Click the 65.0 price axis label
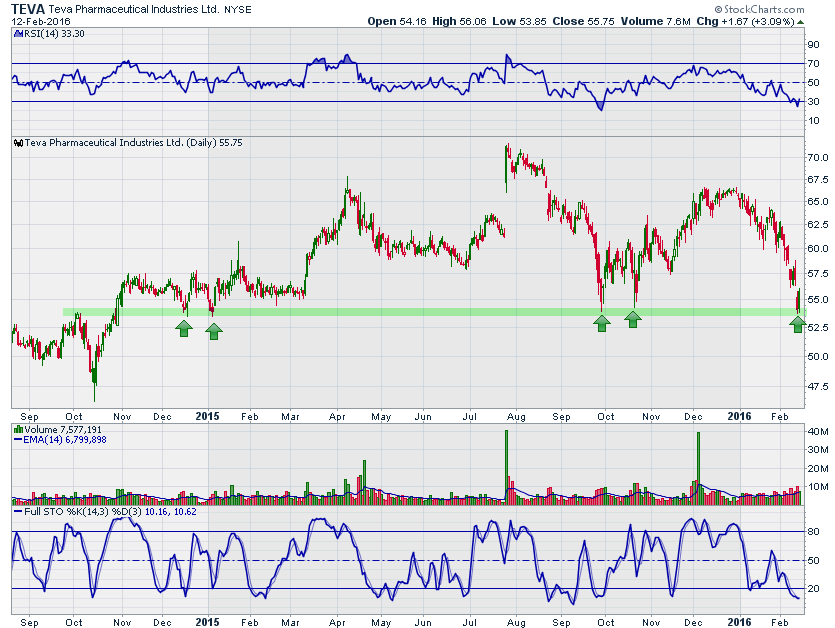The height and width of the screenshot is (628, 835). 818,202
